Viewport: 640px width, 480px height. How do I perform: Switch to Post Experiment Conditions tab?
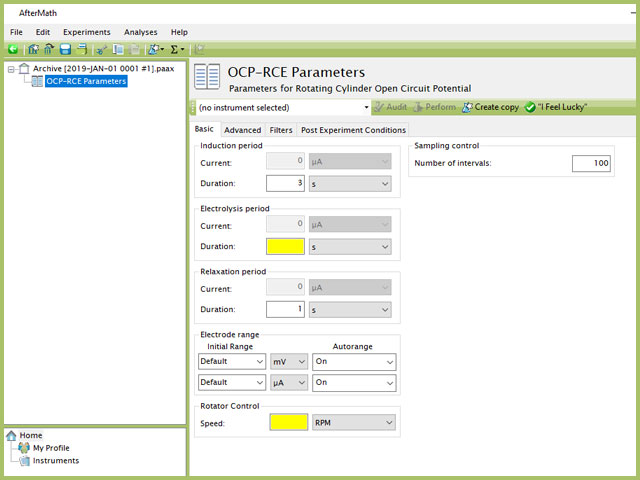coord(353,130)
